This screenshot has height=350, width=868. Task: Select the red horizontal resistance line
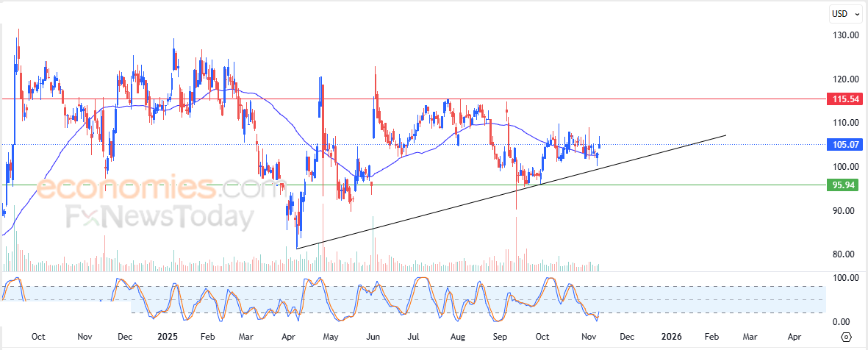click(412, 100)
